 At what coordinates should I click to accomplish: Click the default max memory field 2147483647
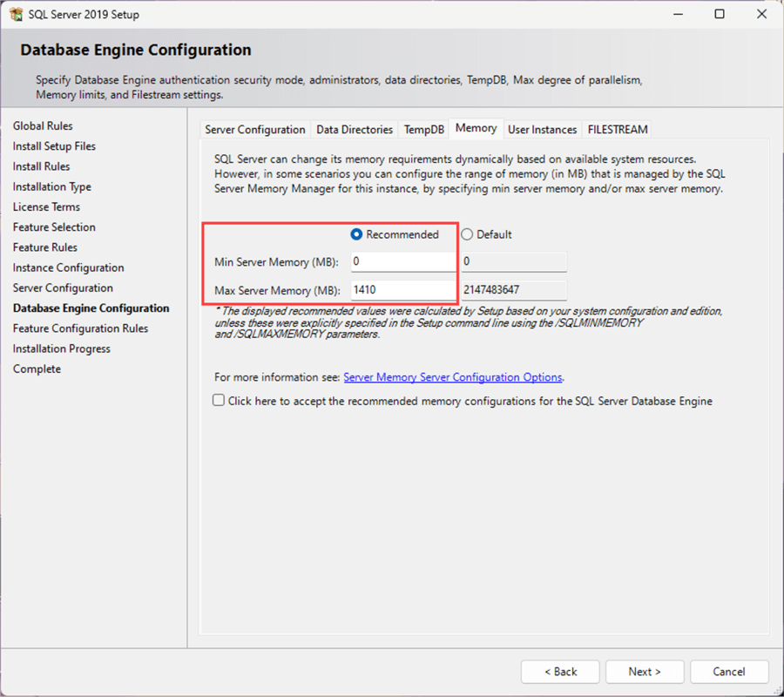point(514,290)
